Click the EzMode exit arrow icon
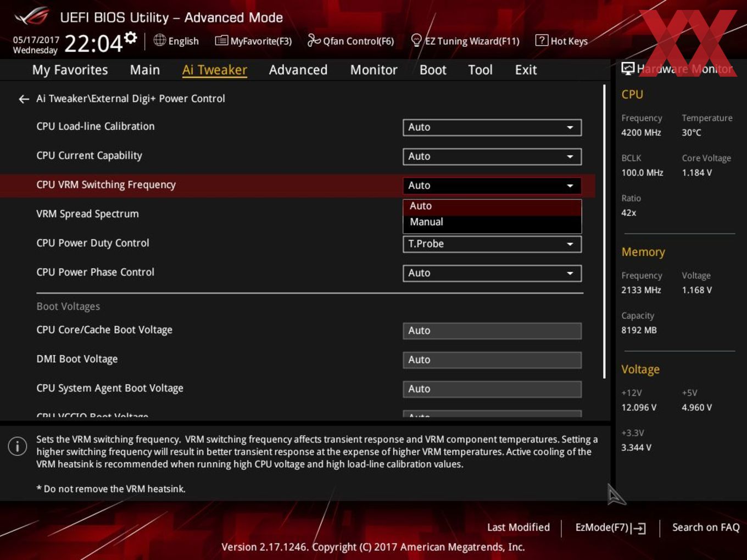747x560 pixels. pyautogui.click(x=638, y=528)
